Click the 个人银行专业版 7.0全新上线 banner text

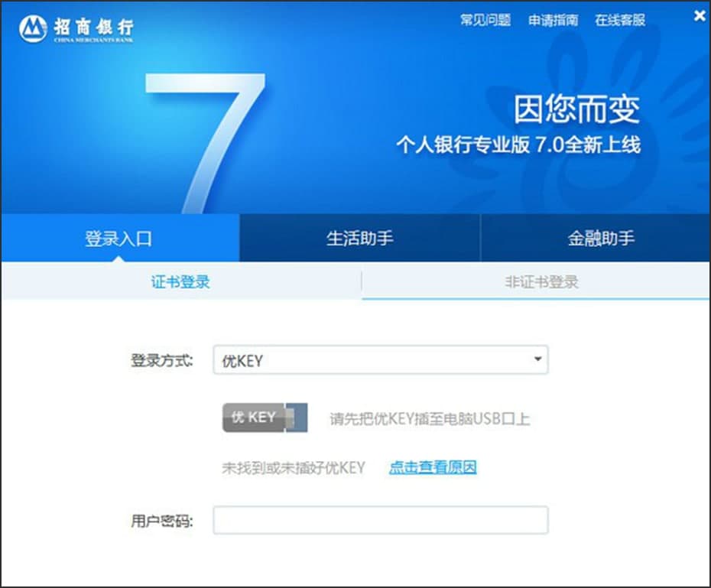pos(518,145)
